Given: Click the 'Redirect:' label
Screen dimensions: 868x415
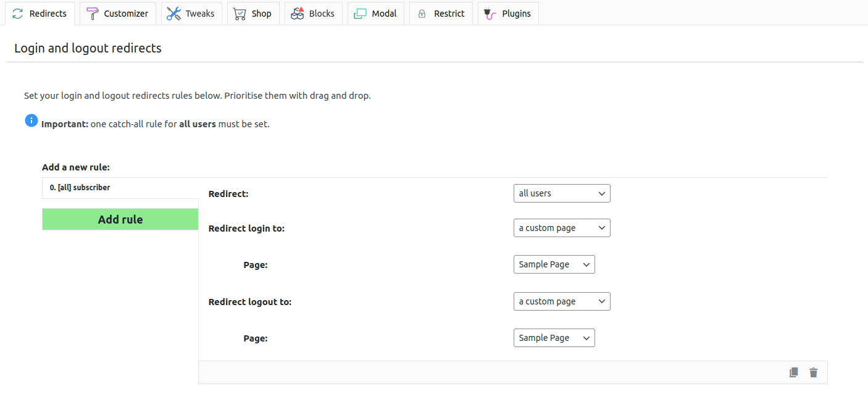Looking at the screenshot, I should click(x=228, y=194).
